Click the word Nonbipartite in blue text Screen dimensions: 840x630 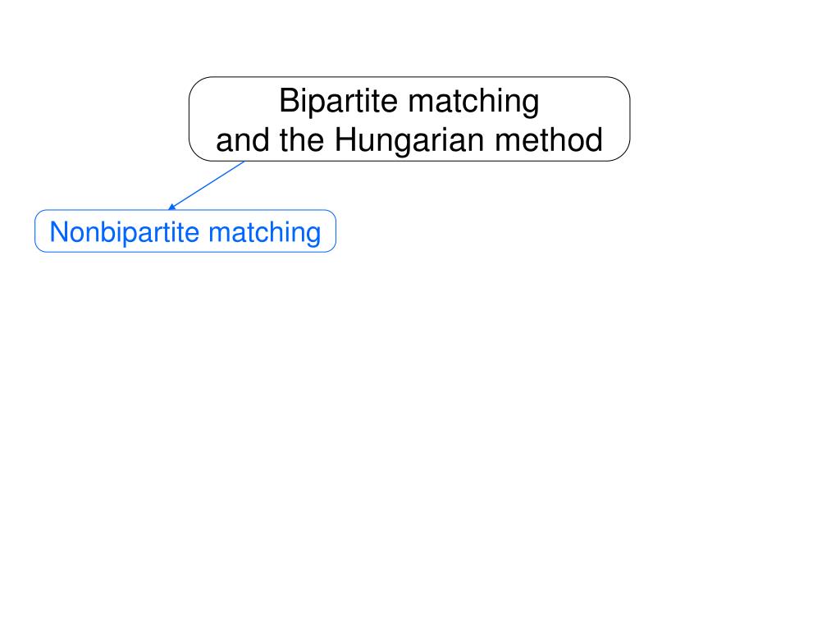coord(125,232)
